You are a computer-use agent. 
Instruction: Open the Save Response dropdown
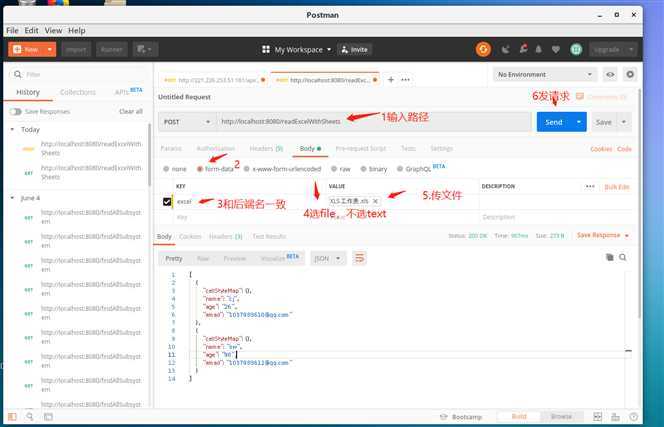[603, 235]
